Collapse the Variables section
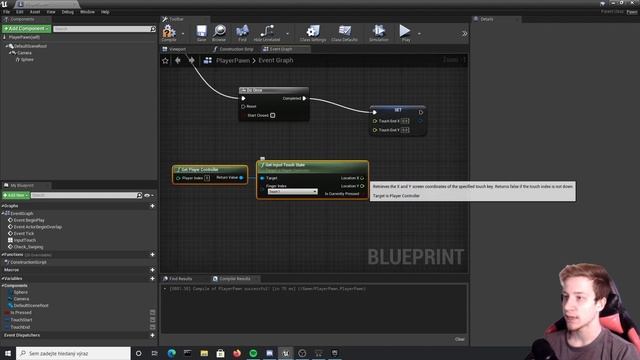The height and width of the screenshot is (360, 640). [2, 278]
